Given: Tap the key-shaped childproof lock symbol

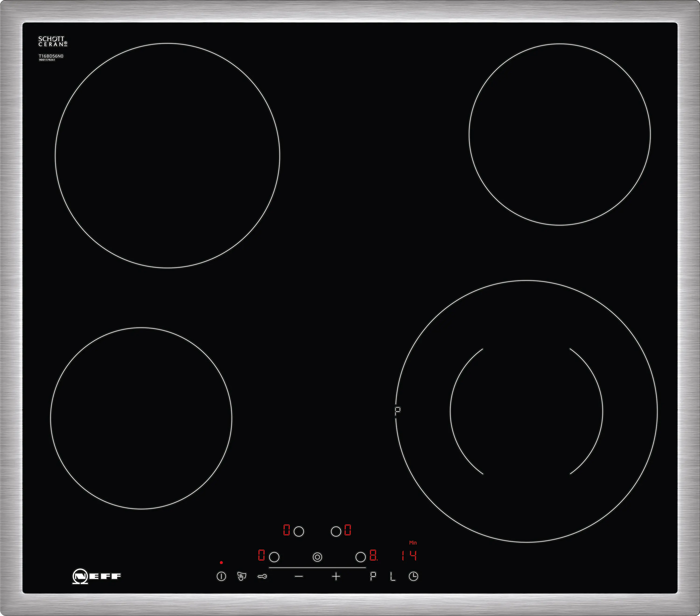Looking at the screenshot, I should click(262, 577).
